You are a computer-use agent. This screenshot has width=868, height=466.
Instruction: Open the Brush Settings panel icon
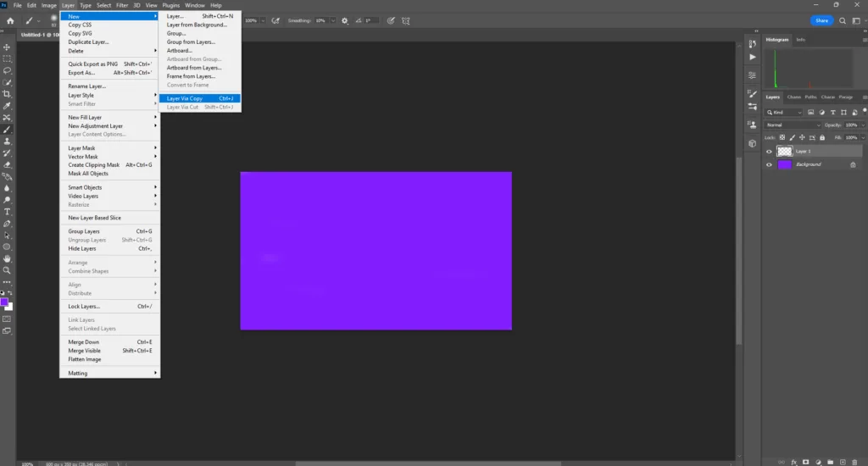753,93
